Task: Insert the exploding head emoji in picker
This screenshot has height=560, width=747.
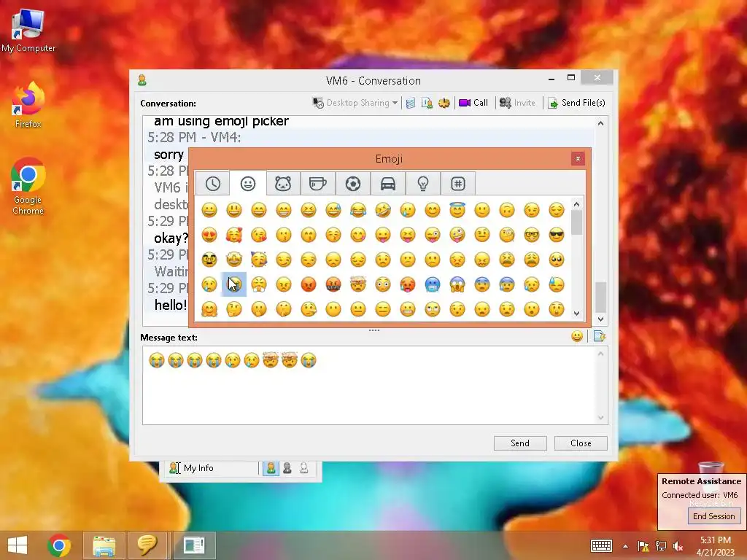Action: point(357,285)
